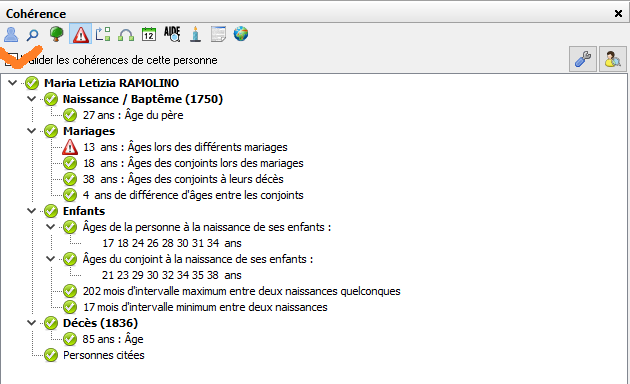The height and width of the screenshot is (384, 630).
Task: Collapse the Âges du conjoint node
Action: pos(50,259)
